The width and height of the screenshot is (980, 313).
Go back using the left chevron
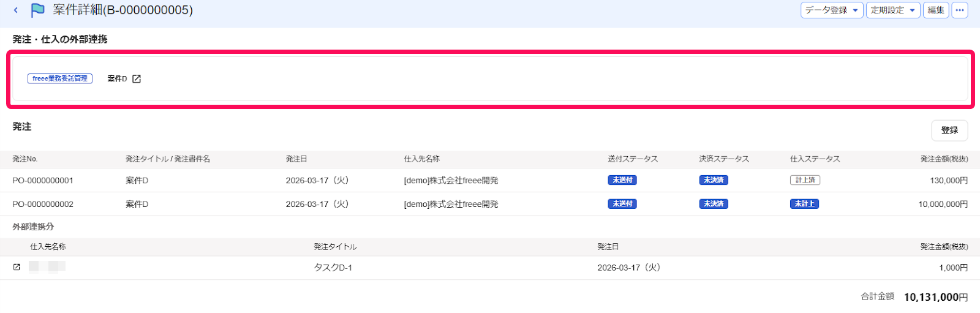16,10
